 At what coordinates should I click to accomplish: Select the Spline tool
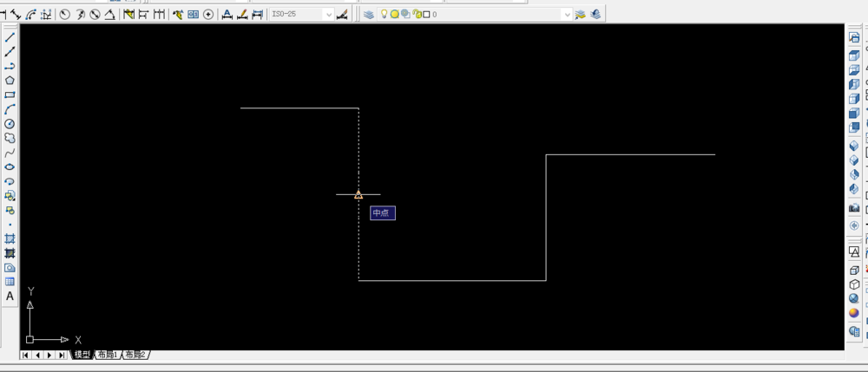click(x=10, y=153)
